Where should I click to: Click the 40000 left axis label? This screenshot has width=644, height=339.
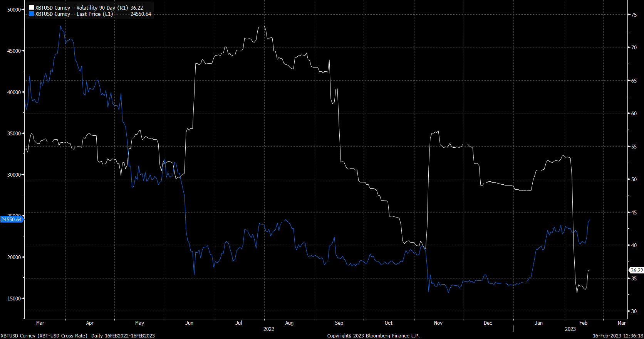point(14,92)
